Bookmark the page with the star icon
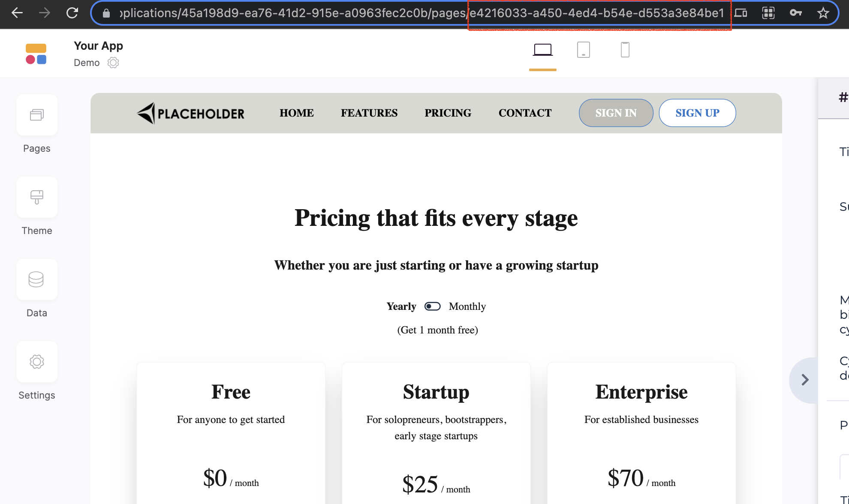849x504 pixels. tap(823, 13)
